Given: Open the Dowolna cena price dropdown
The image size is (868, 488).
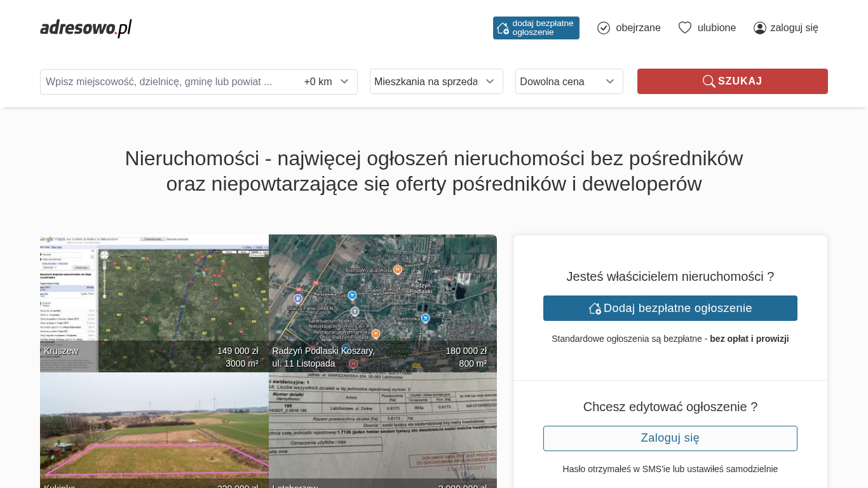Looking at the screenshot, I should coord(569,81).
